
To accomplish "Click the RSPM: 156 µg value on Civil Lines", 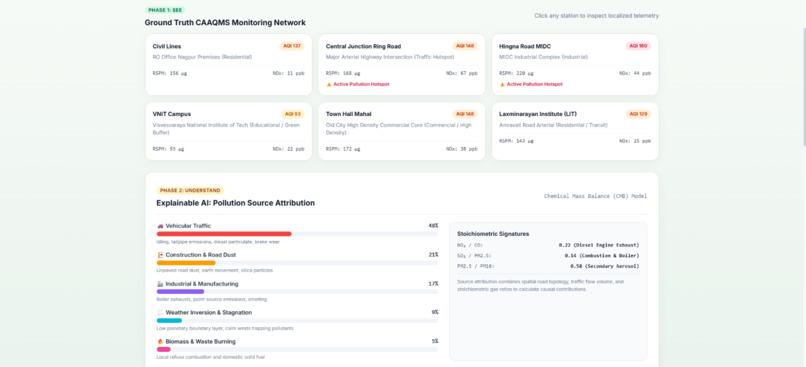I will [170, 74].
